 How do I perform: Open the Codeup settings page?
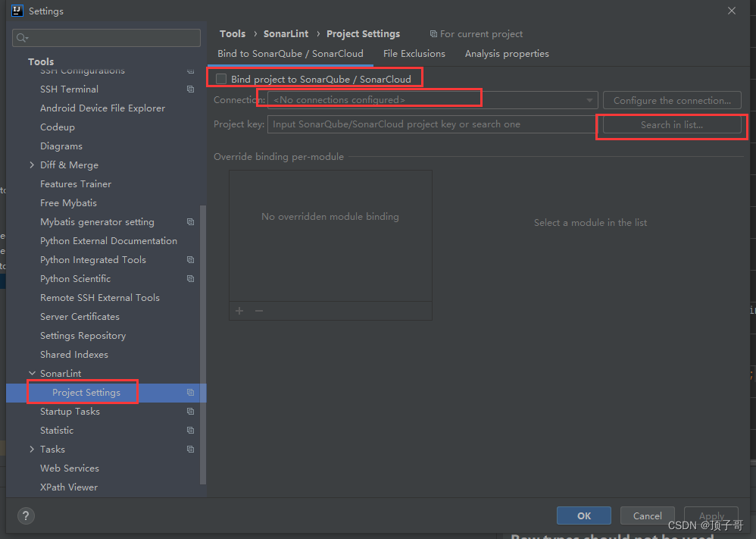[x=58, y=127]
